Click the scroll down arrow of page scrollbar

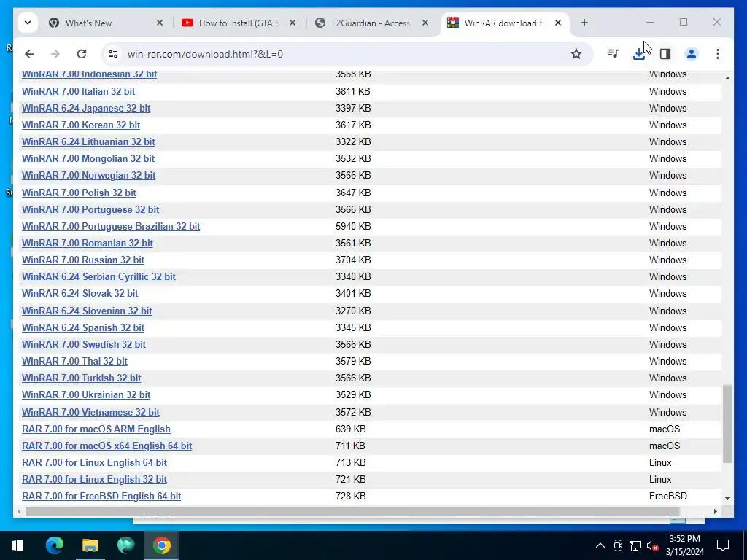[727, 499]
